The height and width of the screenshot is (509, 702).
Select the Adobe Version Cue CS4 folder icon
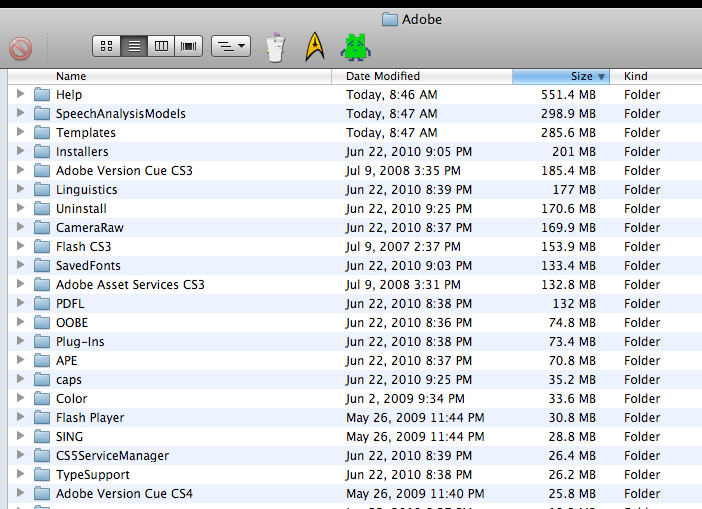click(x=42, y=494)
